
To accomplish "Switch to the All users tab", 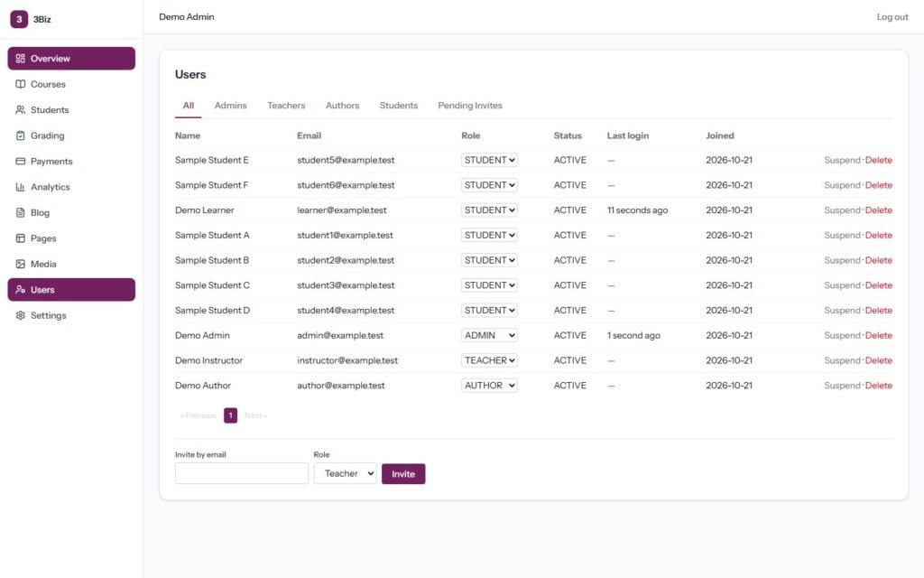I will point(188,106).
